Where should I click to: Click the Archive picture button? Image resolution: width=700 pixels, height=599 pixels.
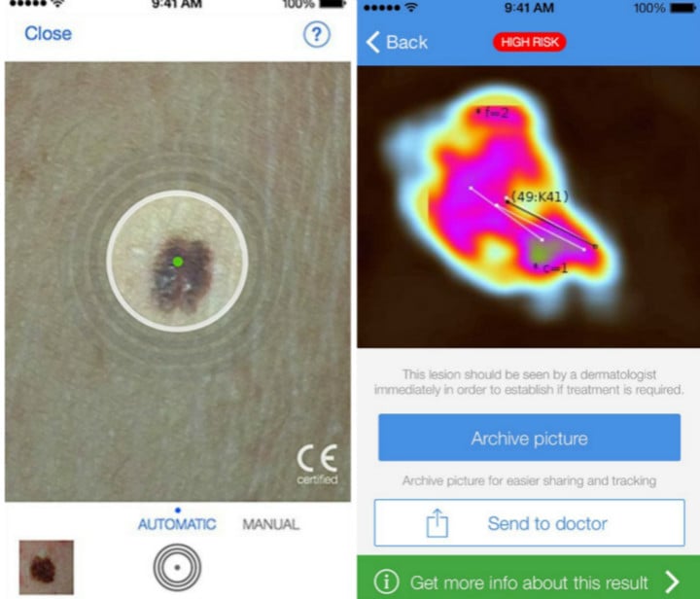point(530,438)
